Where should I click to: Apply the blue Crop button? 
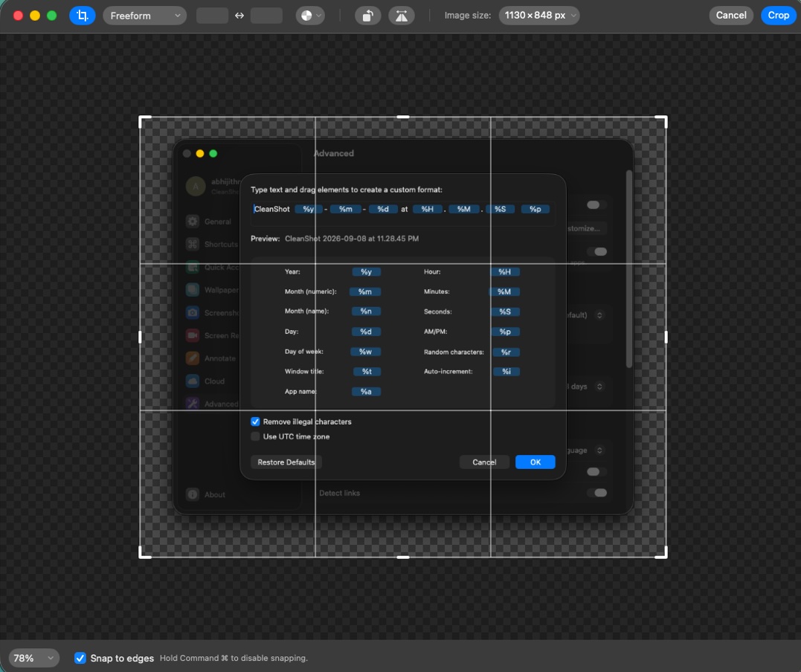coord(778,16)
